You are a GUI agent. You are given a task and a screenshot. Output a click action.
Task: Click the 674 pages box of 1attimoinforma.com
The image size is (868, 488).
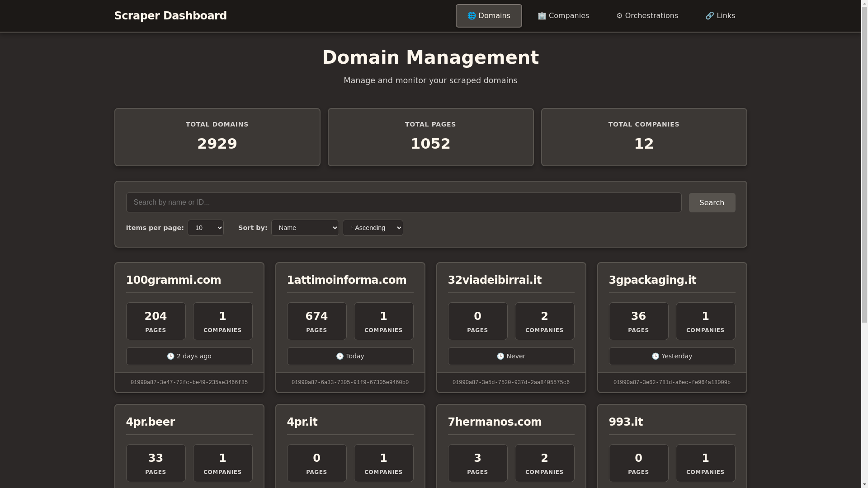click(316, 321)
